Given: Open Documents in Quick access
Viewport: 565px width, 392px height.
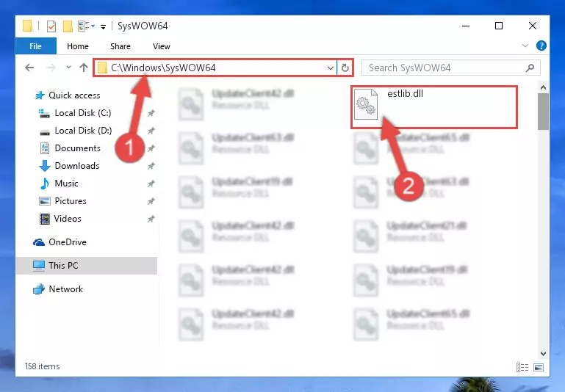Looking at the screenshot, I should point(77,148).
